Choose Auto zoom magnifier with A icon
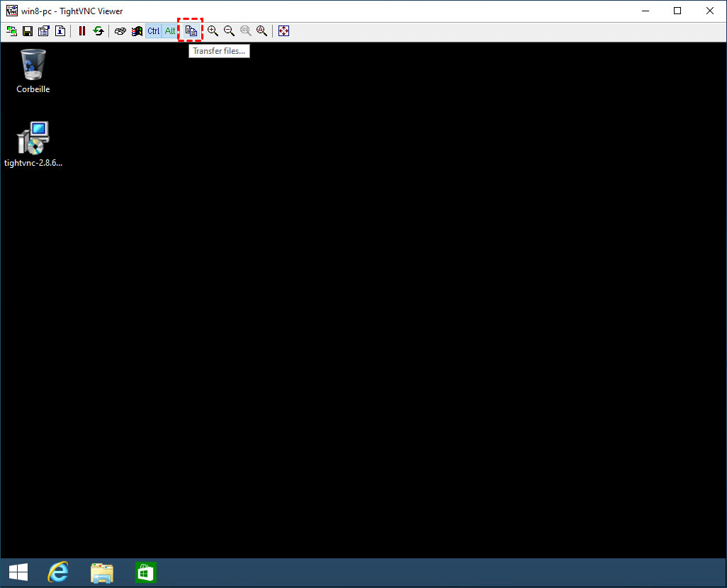727x588 pixels. (262, 31)
